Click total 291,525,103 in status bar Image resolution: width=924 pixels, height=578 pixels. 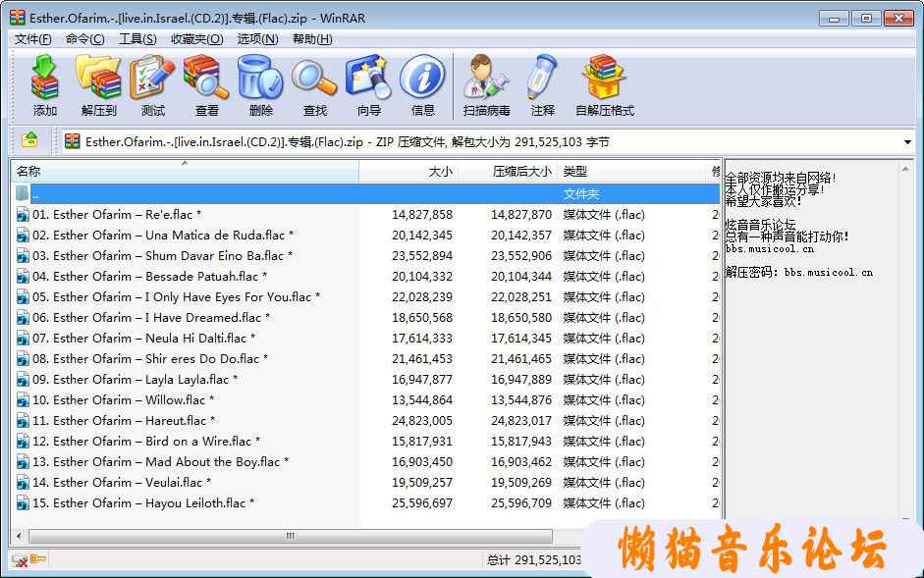pyautogui.click(x=534, y=560)
